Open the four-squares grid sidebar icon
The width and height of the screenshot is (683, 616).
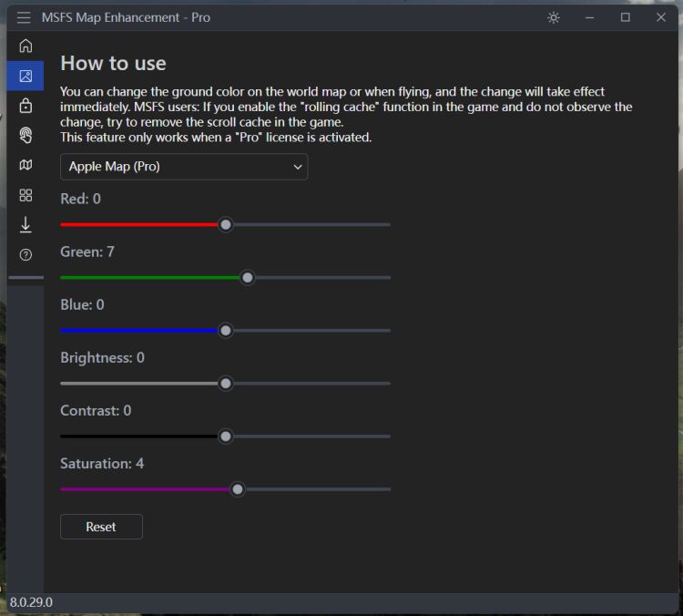coord(25,195)
